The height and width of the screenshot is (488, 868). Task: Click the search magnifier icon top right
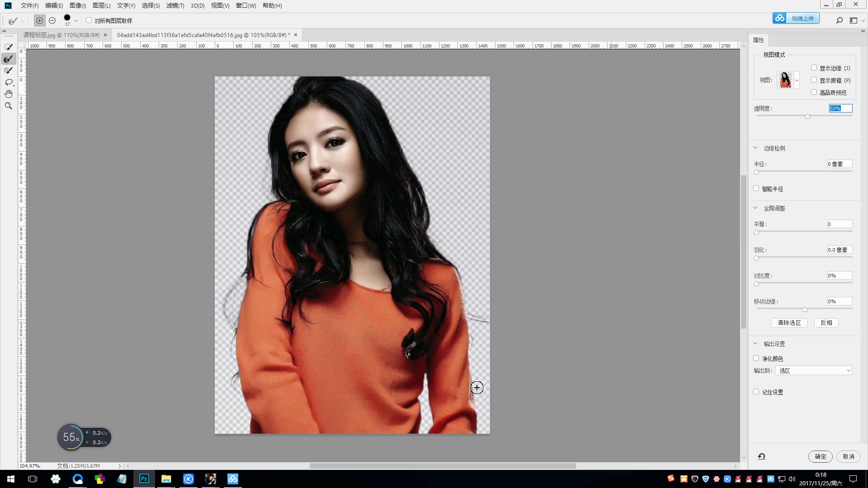coord(840,20)
